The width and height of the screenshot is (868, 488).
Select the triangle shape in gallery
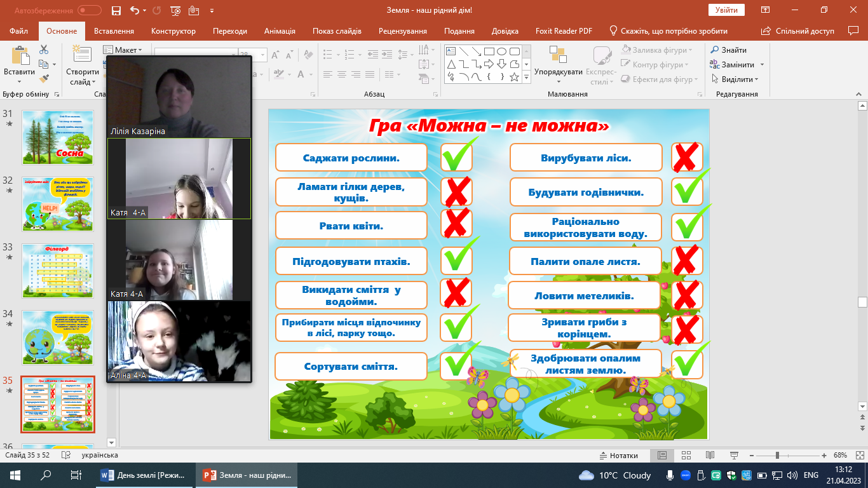pos(451,64)
